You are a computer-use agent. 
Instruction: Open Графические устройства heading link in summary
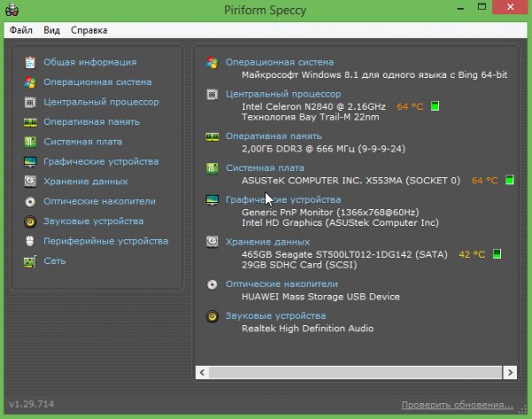[x=284, y=200]
